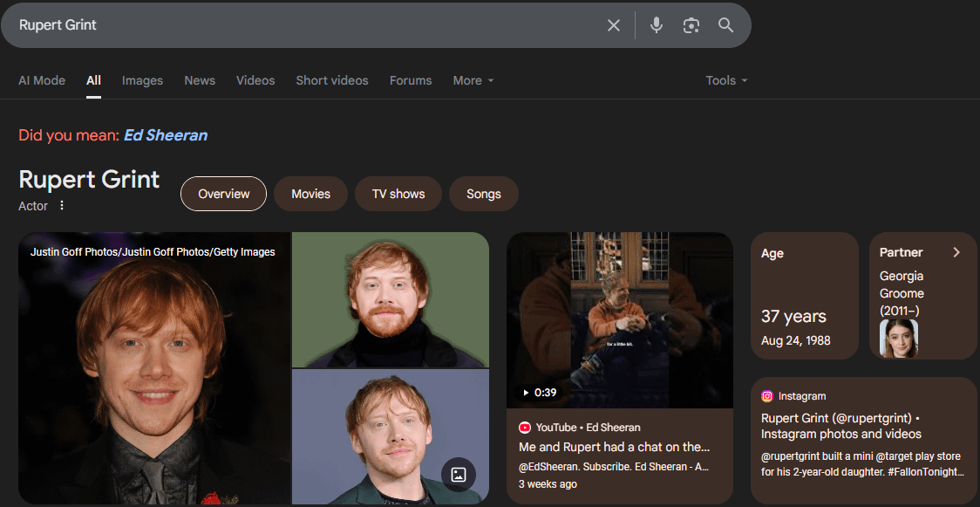Switch to the Images tab
The image size is (980, 507).
pyautogui.click(x=142, y=80)
